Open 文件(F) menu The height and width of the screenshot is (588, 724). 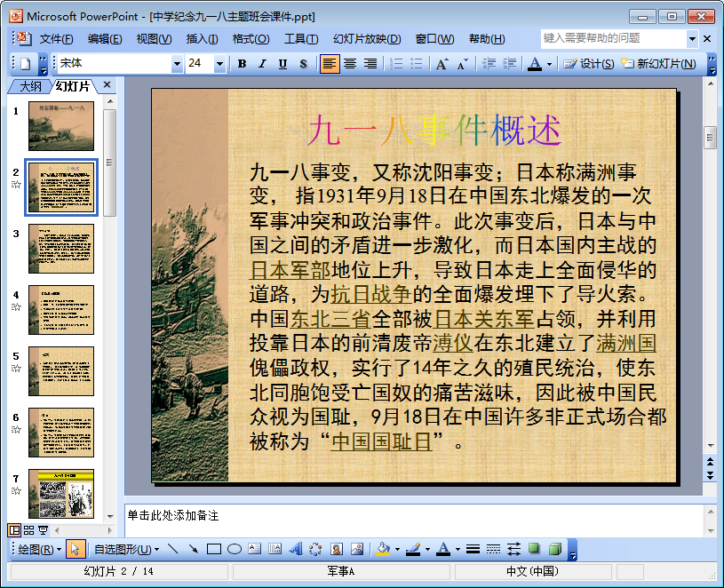coord(56,39)
